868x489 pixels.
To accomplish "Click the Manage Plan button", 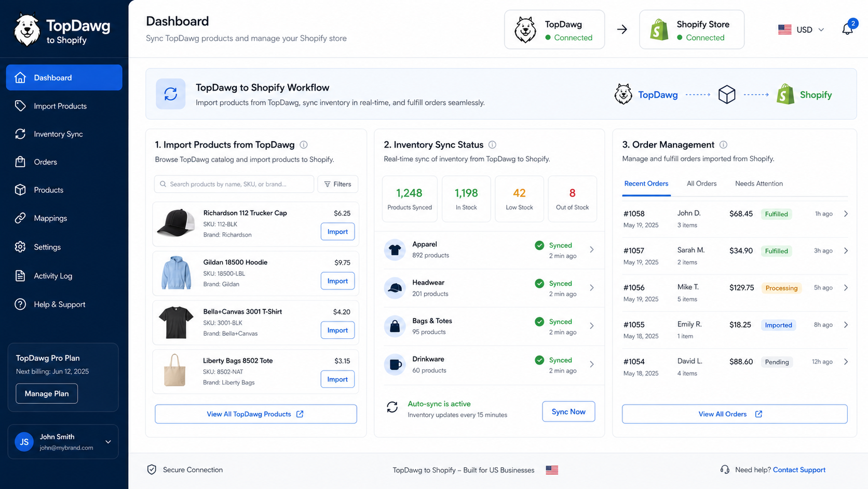I will [47, 393].
